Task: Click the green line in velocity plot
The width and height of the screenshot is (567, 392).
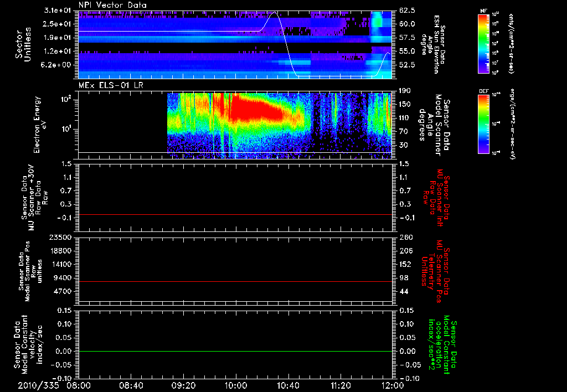Action: pos(235,351)
